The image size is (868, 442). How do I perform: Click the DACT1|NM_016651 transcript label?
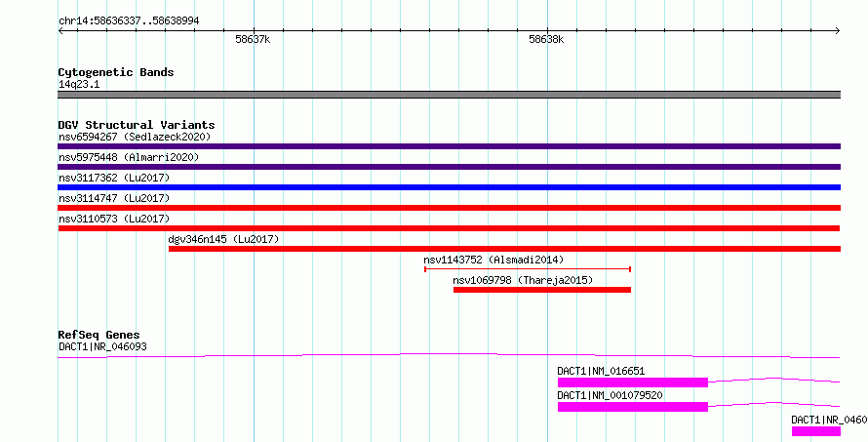pyautogui.click(x=601, y=371)
